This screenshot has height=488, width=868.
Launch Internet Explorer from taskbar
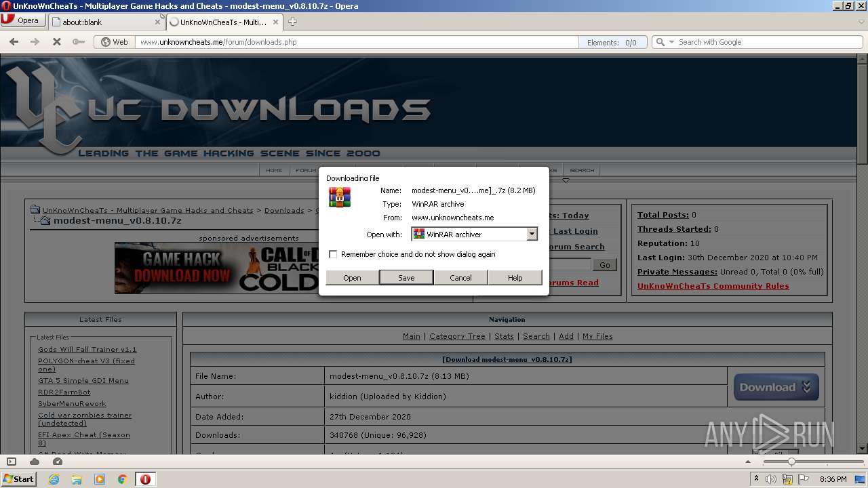pyautogui.click(x=54, y=479)
